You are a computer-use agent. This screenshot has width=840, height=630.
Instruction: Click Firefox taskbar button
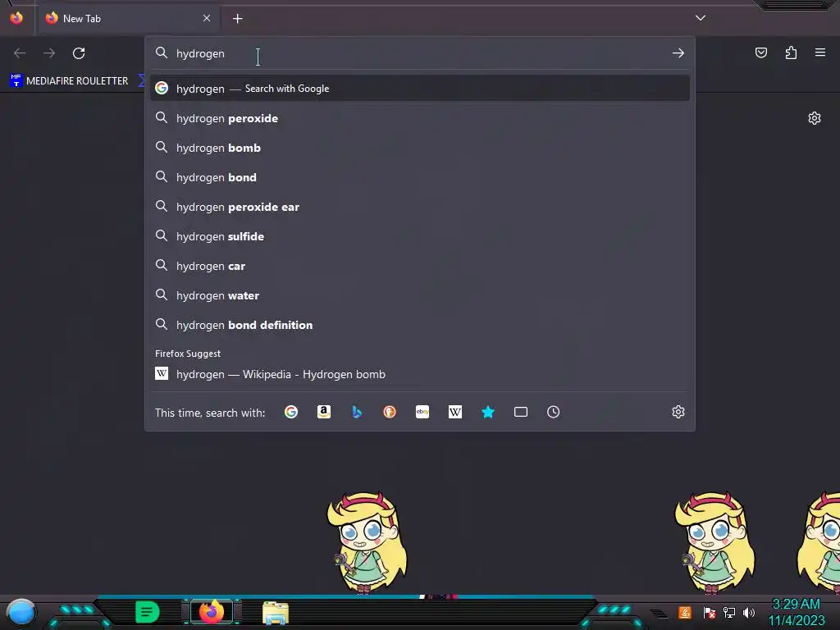(212, 612)
